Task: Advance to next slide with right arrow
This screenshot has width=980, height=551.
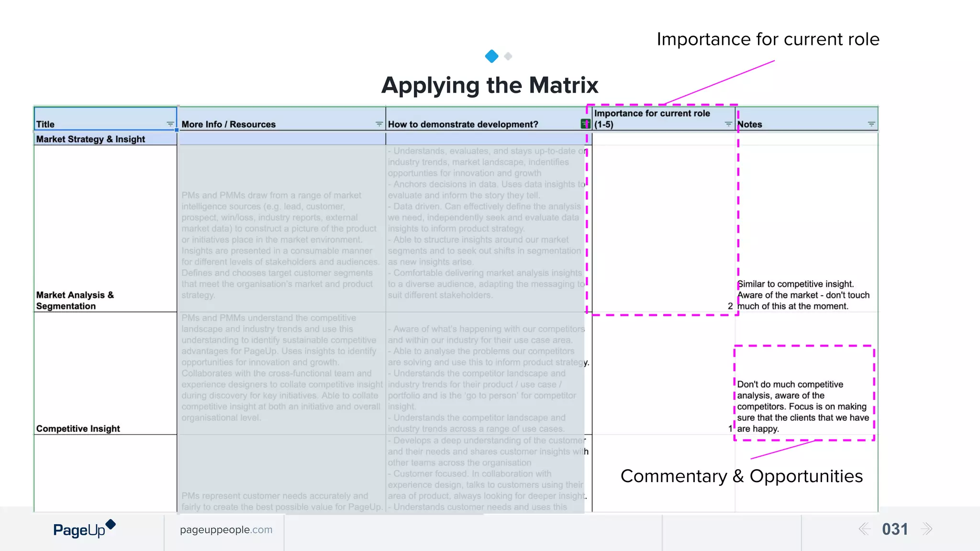Action: pos(927,529)
